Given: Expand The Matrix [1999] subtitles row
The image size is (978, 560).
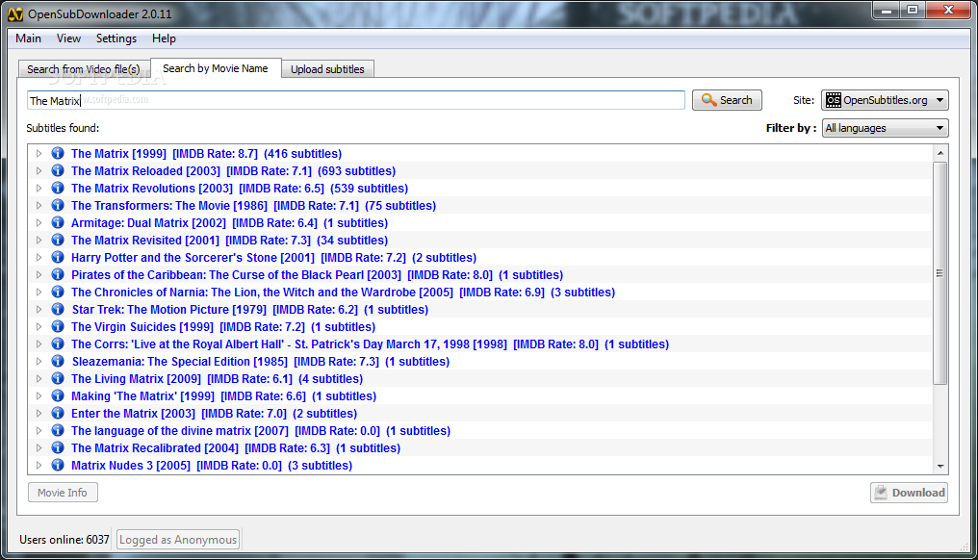Looking at the screenshot, I should 39,153.
